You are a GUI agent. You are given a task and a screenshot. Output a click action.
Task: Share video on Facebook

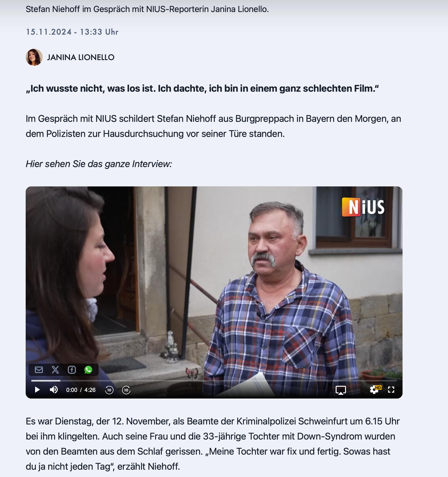click(x=72, y=370)
